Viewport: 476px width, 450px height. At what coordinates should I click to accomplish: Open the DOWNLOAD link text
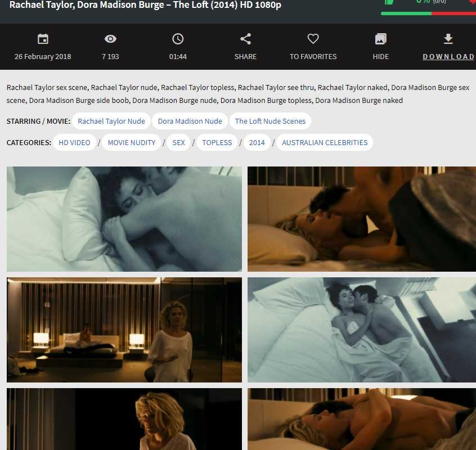(x=448, y=57)
